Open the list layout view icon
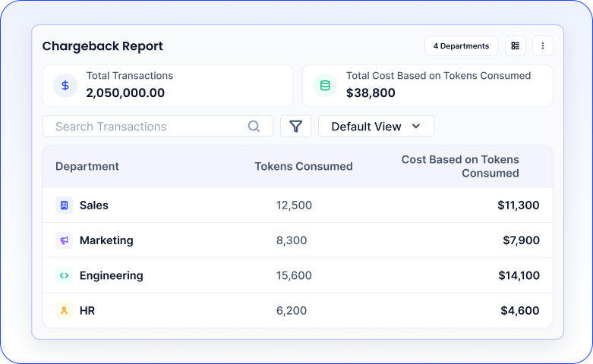 point(515,45)
